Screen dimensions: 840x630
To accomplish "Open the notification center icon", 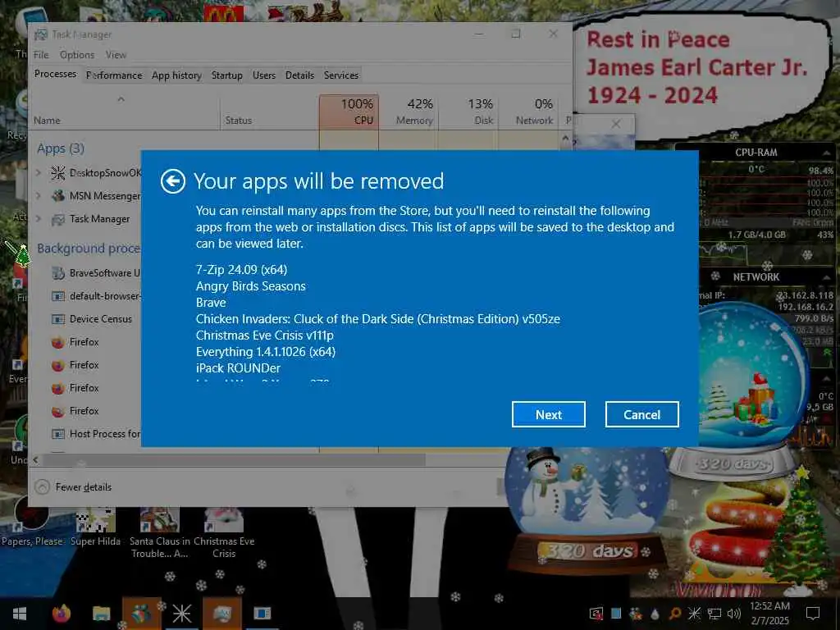I will point(813,614).
